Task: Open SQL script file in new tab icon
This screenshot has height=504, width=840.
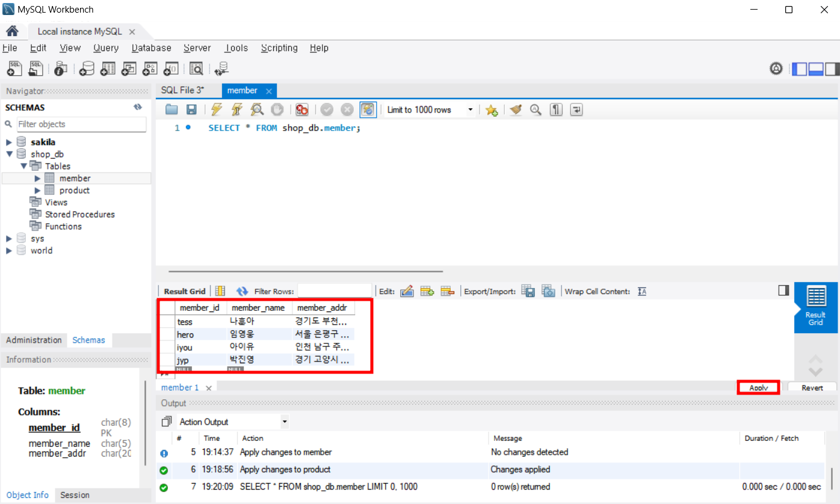Action: tap(36, 69)
